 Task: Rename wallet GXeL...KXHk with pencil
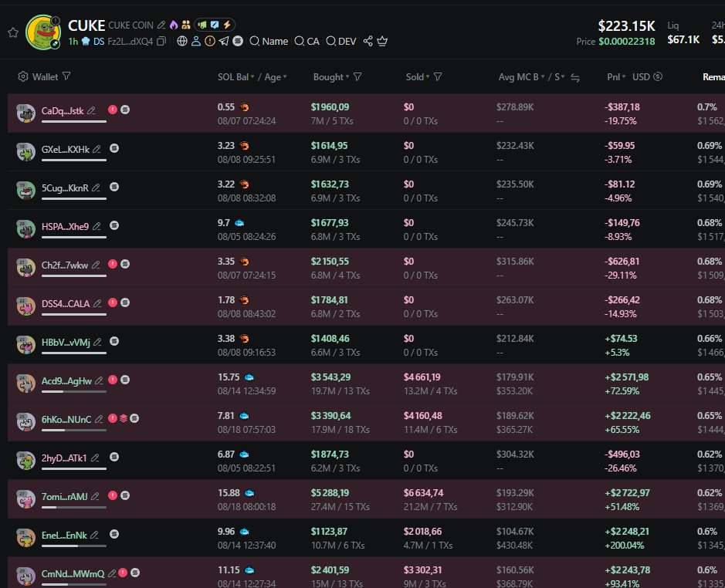(97, 149)
